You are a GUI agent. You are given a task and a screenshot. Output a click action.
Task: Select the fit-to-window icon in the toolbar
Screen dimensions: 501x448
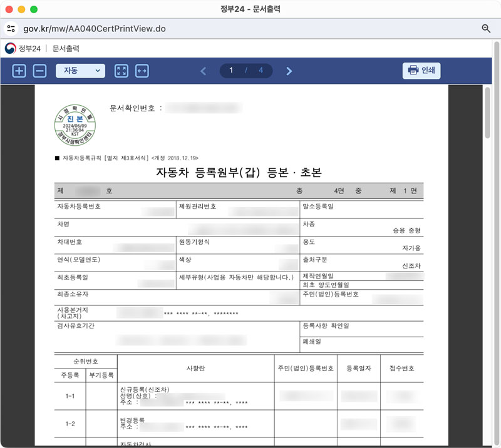point(122,71)
